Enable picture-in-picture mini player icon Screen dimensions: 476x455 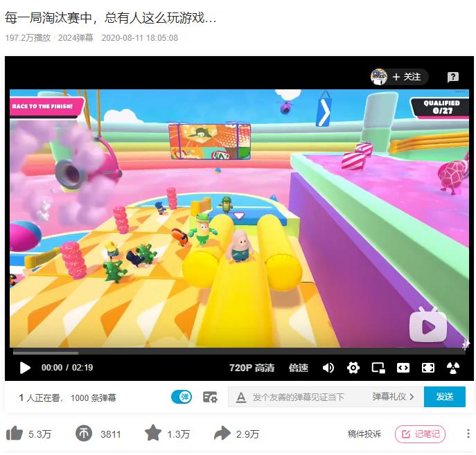[x=378, y=368]
